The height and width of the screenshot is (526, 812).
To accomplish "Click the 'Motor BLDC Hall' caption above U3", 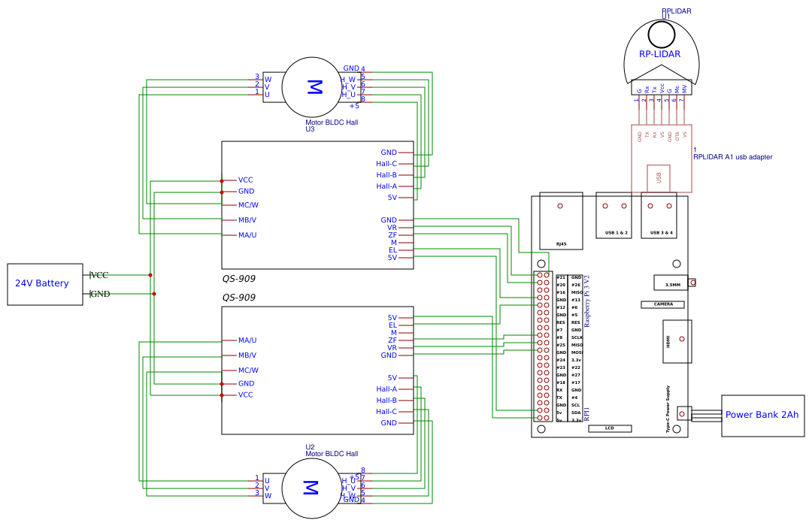I will pyautogui.click(x=332, y=122).
